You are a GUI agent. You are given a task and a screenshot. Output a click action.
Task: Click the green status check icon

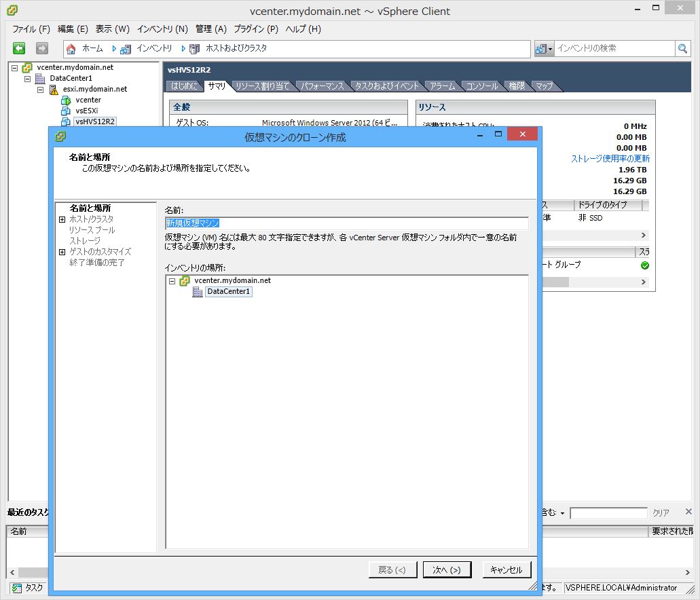click(x=644, y=265)
